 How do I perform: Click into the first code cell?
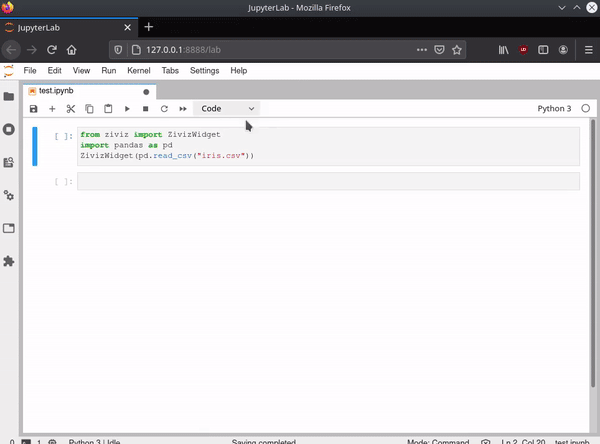point(328,146)
